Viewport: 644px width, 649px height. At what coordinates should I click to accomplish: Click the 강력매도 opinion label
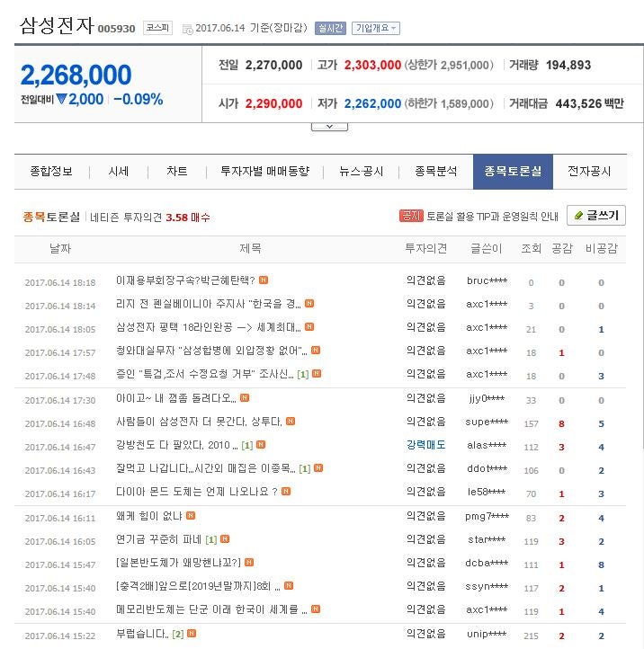point(425,445)
